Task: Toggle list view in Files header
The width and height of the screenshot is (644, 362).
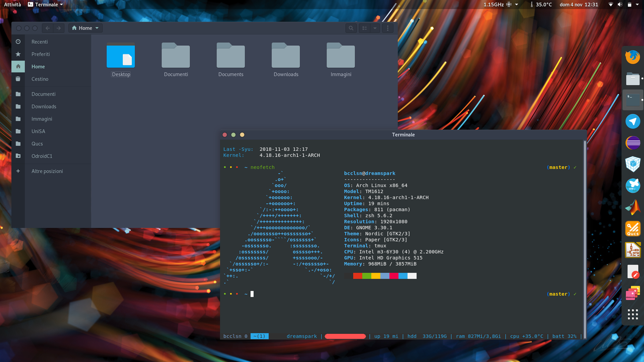Action: 365,28
